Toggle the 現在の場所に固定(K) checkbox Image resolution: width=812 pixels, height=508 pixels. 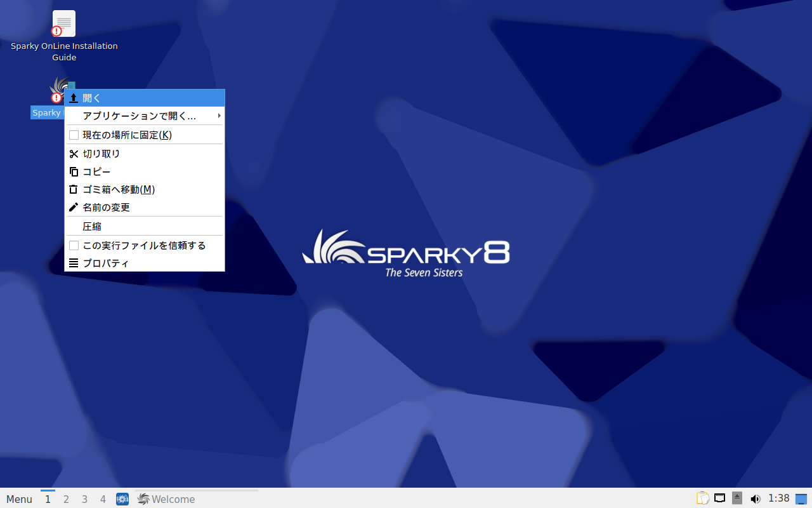pyautogui.click(x=74, y=135)
